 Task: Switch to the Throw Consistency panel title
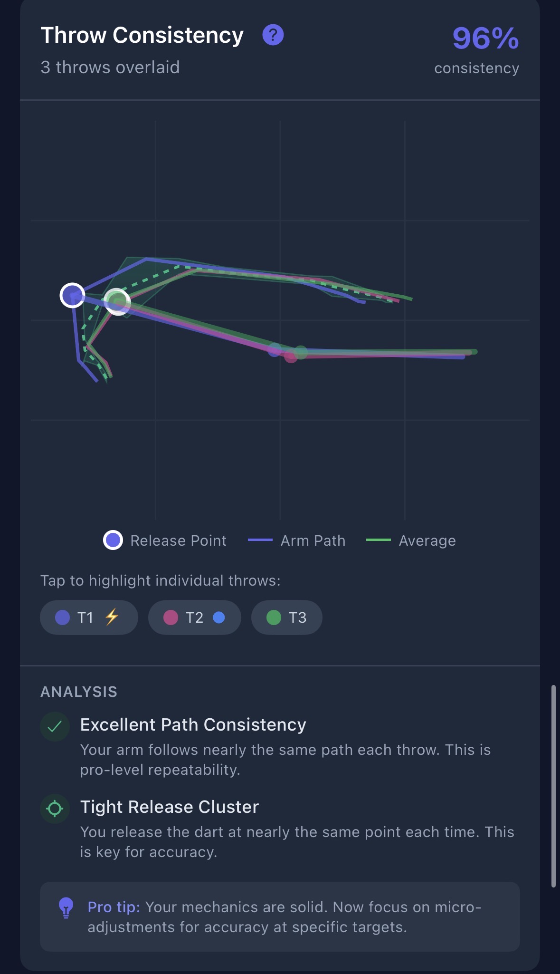[141, 34]
